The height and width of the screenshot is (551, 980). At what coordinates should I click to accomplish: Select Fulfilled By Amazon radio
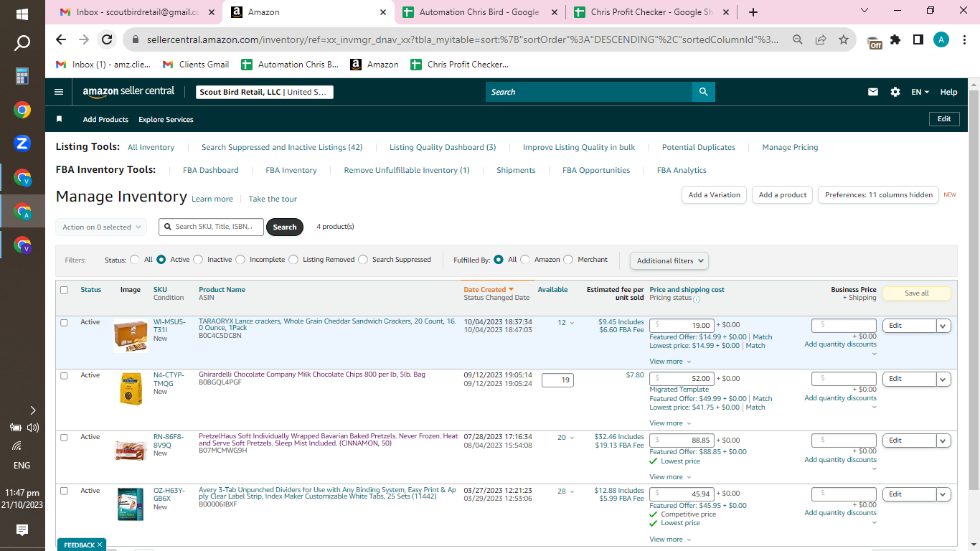point(525,260)
